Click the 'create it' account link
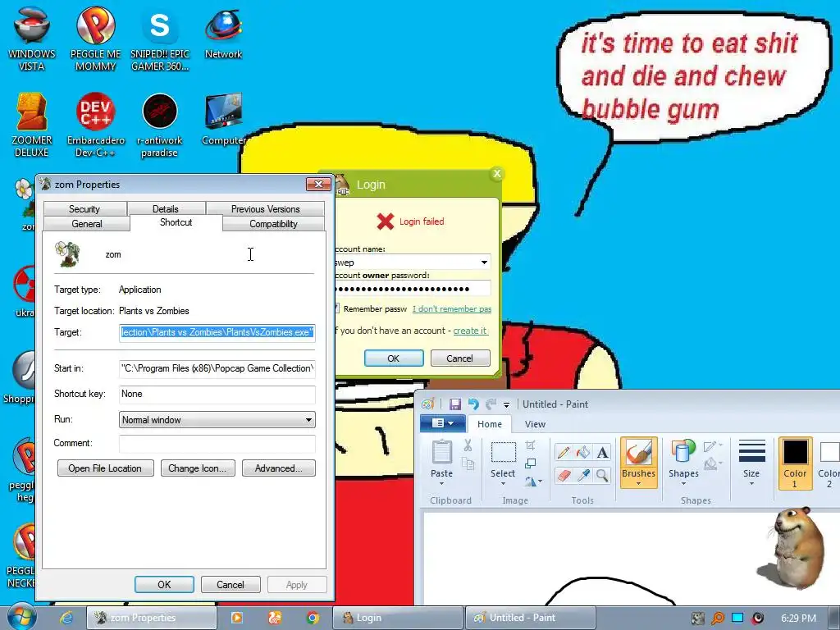Screen dimensions: 840x630 tap(470, 331)
